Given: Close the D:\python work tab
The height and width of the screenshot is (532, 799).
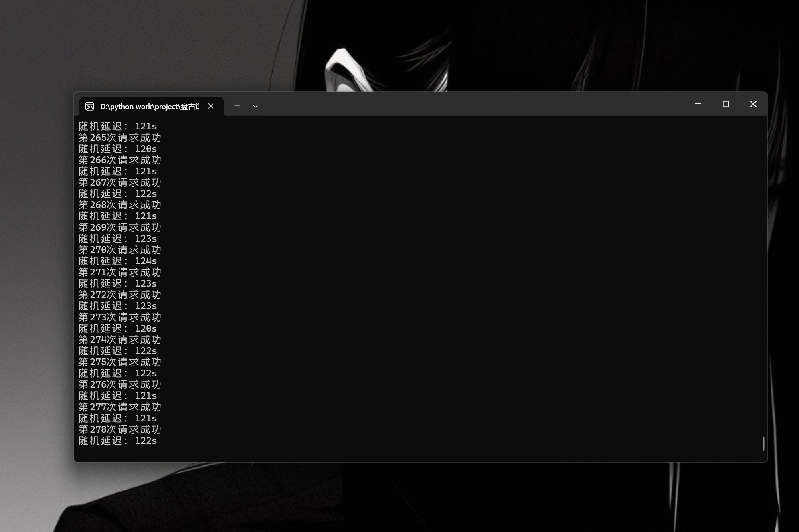Looking at the screenshot, I should [x=211, y=106].
